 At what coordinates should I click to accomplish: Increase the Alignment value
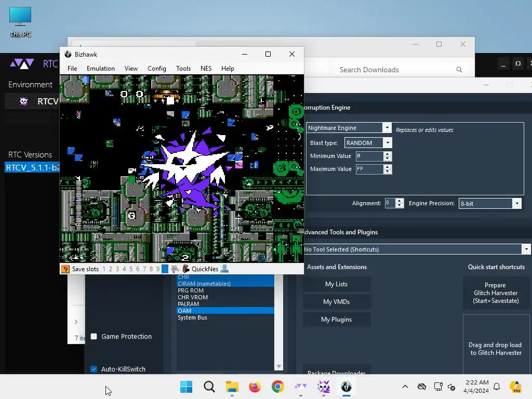point(400,201)
